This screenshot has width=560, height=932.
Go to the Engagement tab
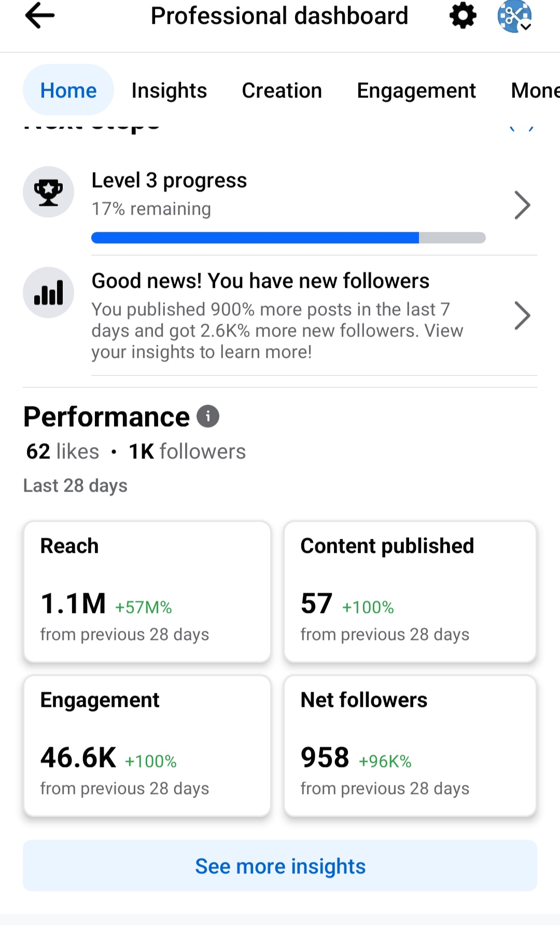tap(416, 90)
